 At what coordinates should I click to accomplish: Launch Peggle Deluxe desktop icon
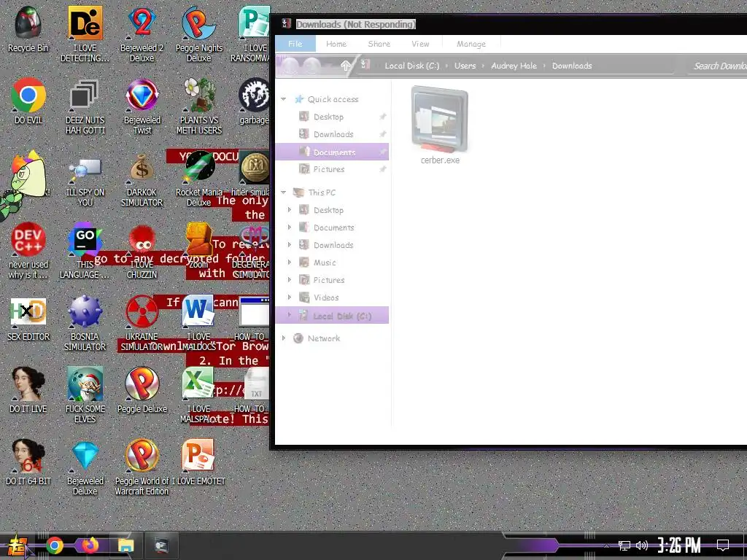click(142, 391)
